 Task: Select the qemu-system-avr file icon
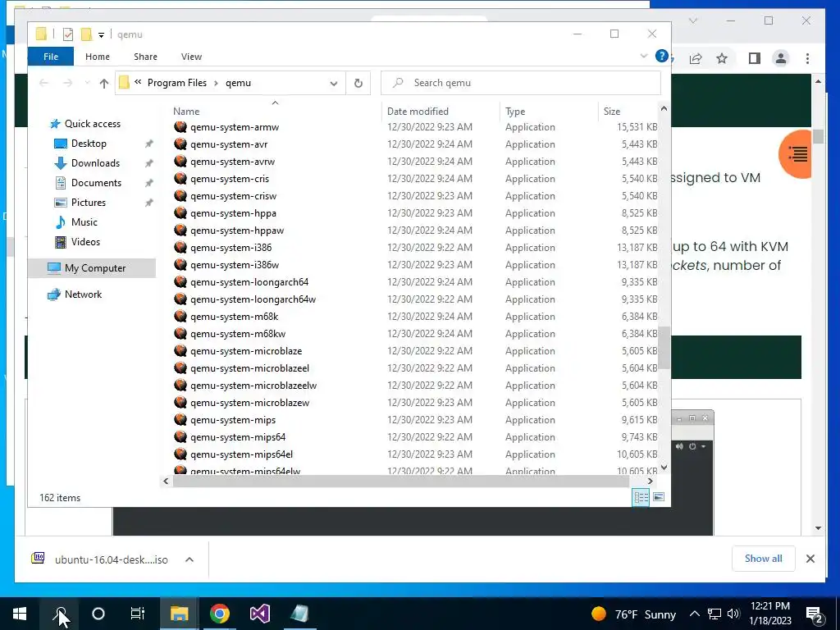coord(180,144)
